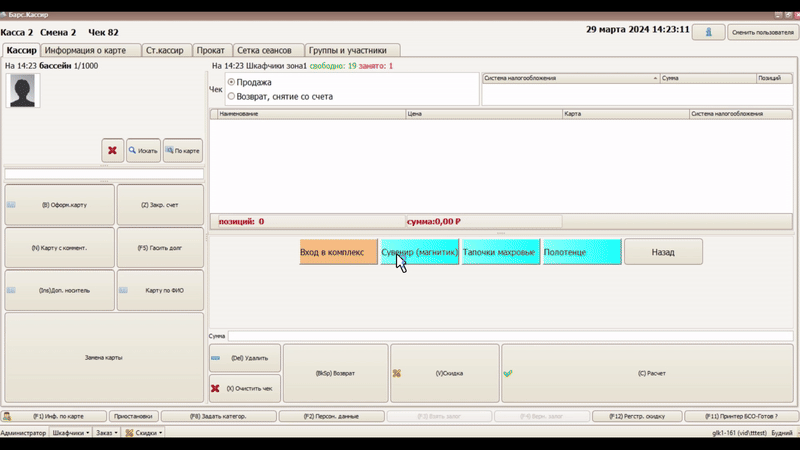
Task: Click the Администратор status bar label
Action: 23,433
